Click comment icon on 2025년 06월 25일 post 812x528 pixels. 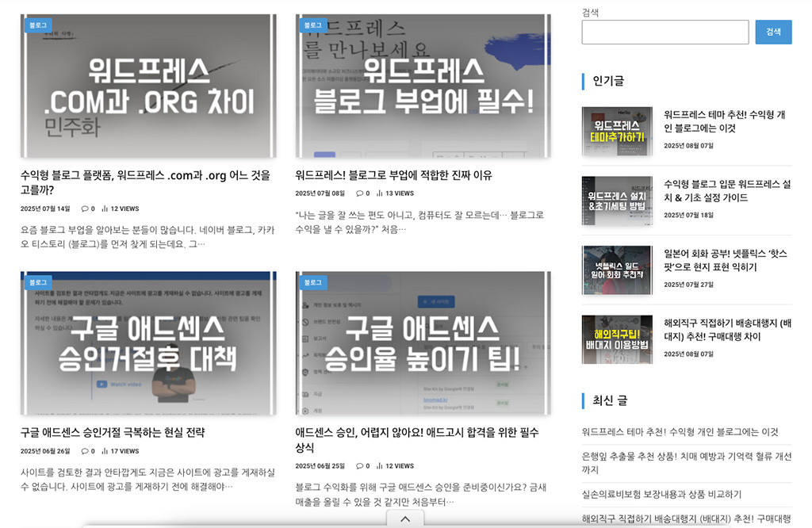point(359,466)
